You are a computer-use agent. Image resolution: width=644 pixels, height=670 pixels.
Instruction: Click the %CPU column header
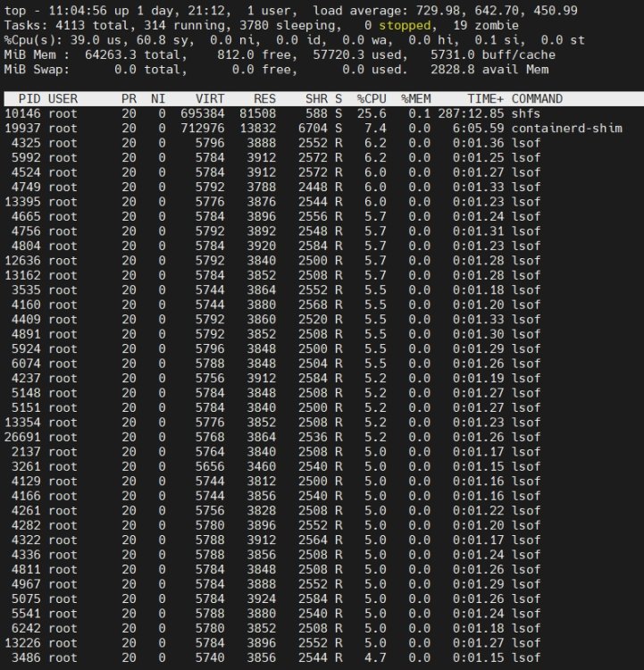pyautogui.click(x=372, y=98)
